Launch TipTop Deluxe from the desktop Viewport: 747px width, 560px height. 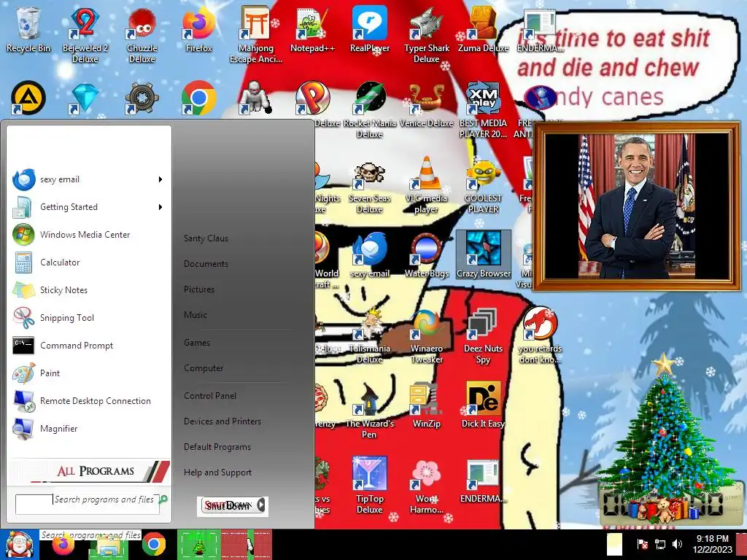[x=370, y=486]
